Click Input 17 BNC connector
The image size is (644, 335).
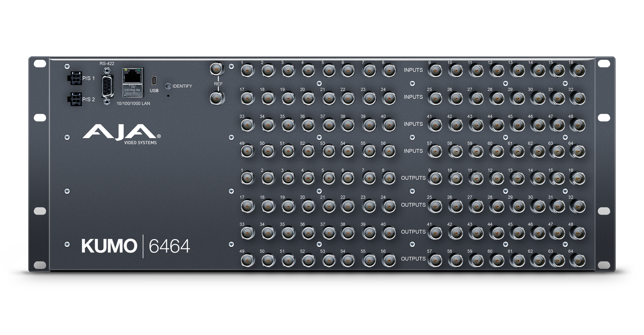click(x=248, y=98)
